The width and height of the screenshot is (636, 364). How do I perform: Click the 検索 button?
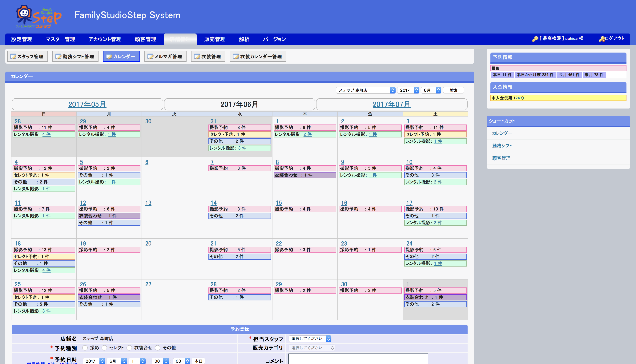click(453, 90)
